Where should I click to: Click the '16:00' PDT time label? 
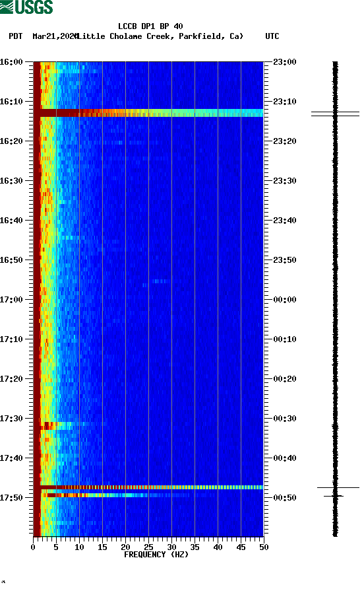[x=11, y=62]
